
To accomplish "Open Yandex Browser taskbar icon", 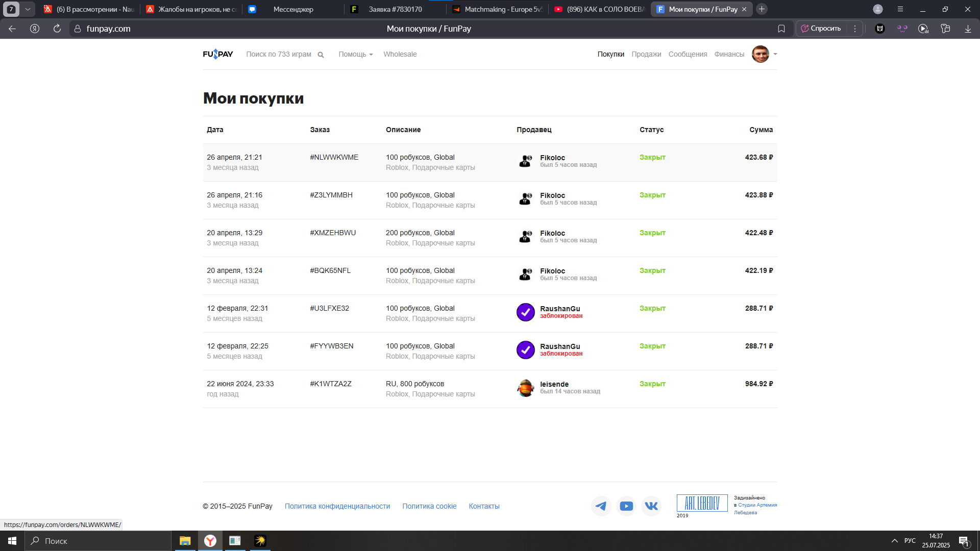I will coord(210,541).
